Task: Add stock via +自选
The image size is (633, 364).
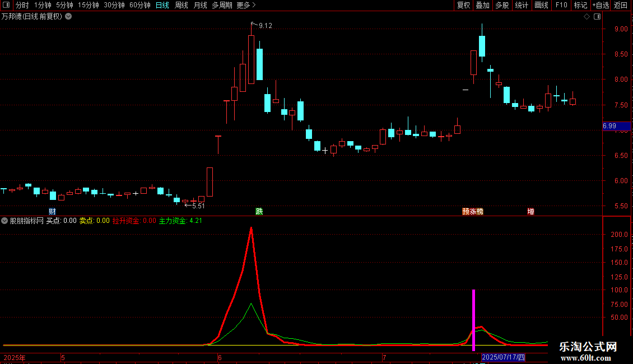Action: point(601,5)
